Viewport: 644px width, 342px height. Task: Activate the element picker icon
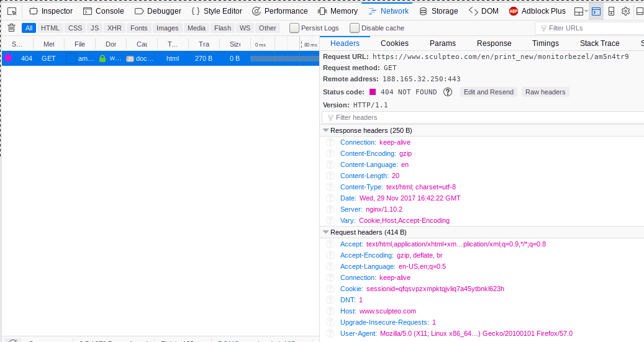click(x=12, y=11)
